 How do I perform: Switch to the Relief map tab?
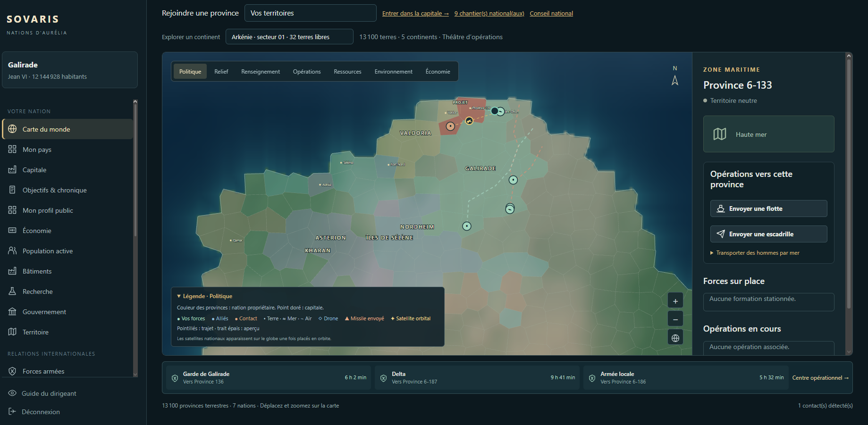tap(221, 72)
